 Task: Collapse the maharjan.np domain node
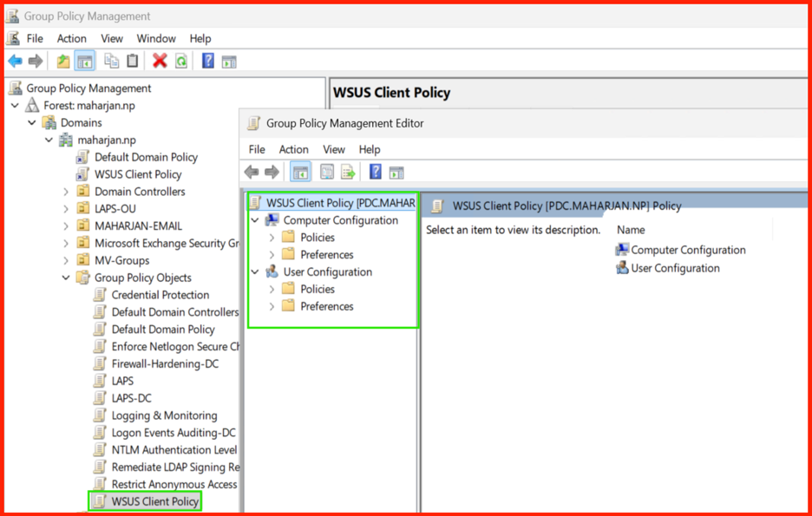49,140
